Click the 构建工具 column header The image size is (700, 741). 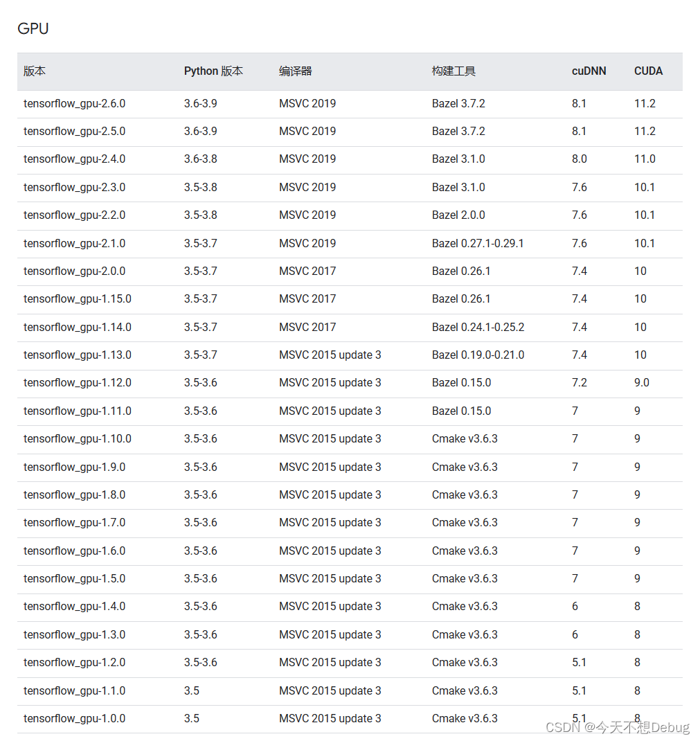[454, 71]
